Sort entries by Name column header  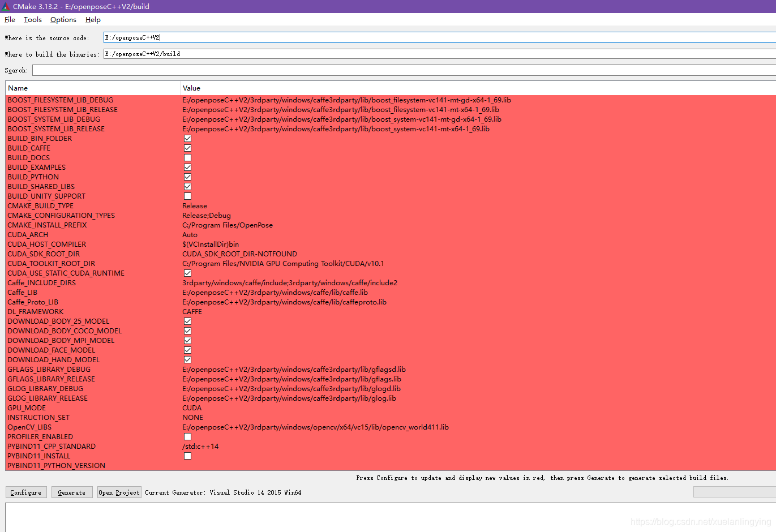[x=93, y=88]
